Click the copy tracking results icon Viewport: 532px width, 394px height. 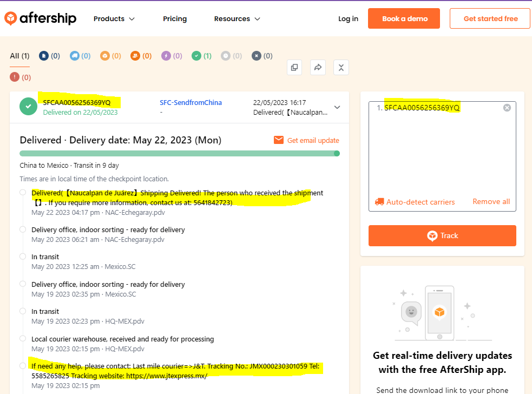click(x=294, y=68)
